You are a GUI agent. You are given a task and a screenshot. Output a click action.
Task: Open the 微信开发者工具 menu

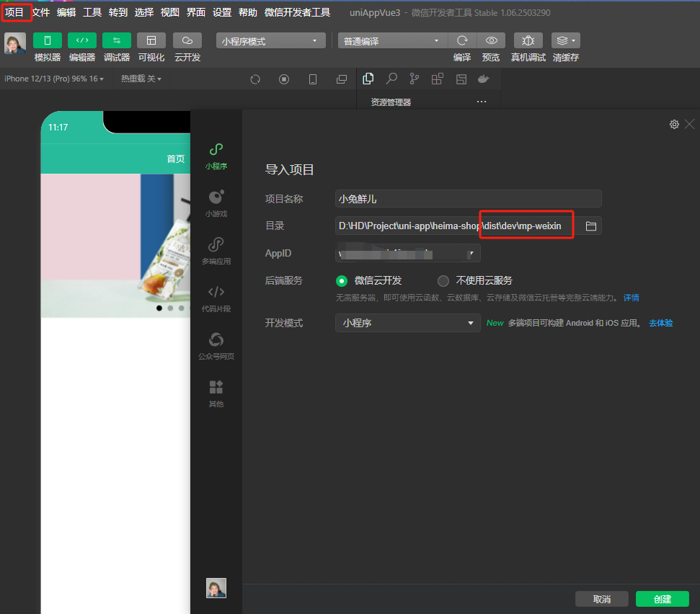pos(297,12)
